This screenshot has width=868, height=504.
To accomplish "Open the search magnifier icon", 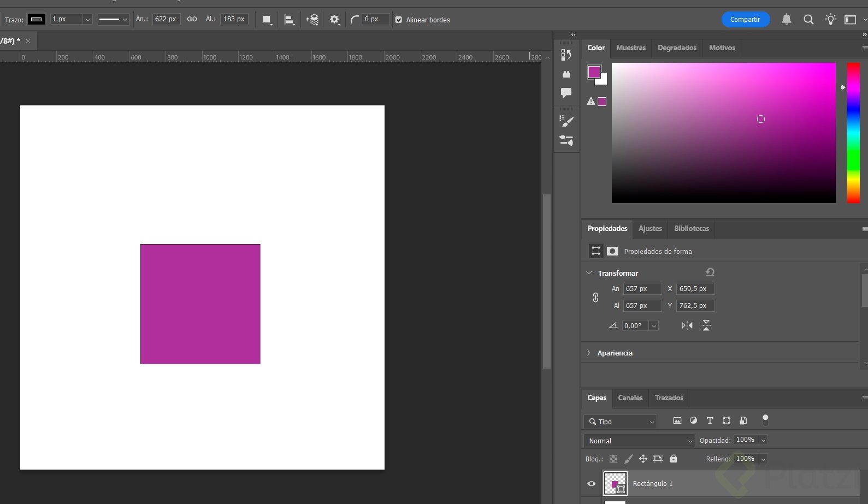I will [x=808, y=20].
